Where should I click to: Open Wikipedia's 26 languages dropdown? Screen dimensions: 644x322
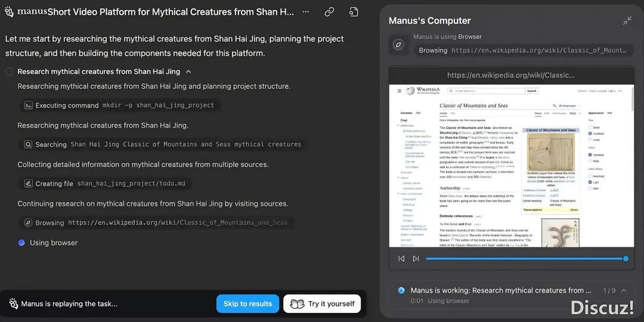click(x=566, y=106)
